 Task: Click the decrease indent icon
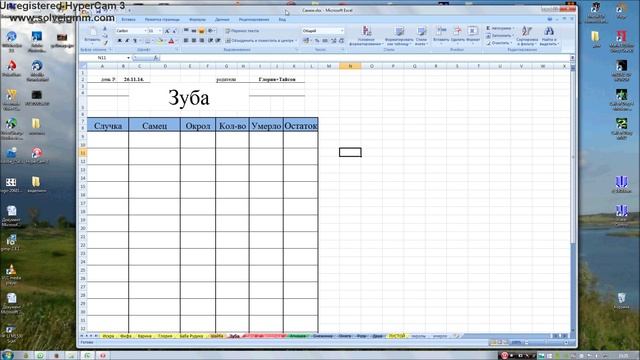211,41
